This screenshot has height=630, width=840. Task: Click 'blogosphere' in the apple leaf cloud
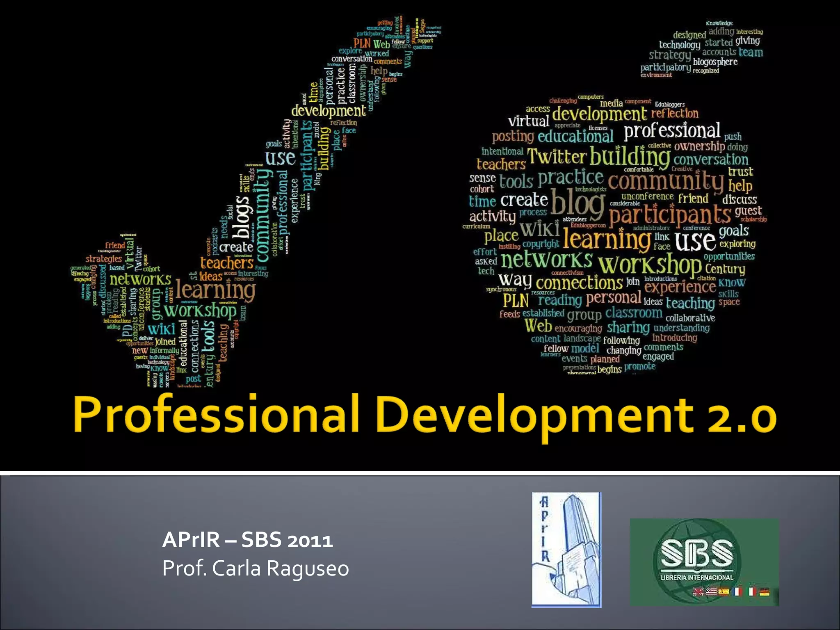(x=715, y=62)
